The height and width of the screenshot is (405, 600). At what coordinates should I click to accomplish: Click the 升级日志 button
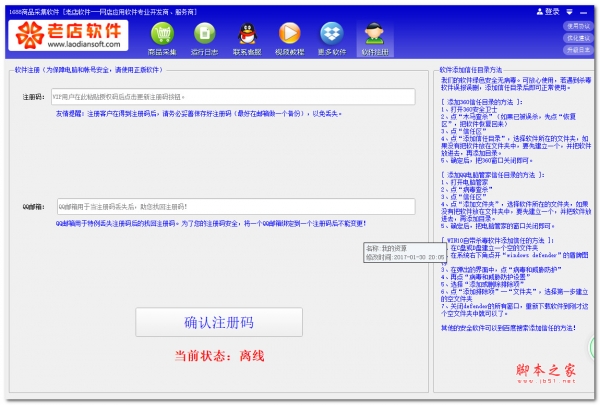578,50
